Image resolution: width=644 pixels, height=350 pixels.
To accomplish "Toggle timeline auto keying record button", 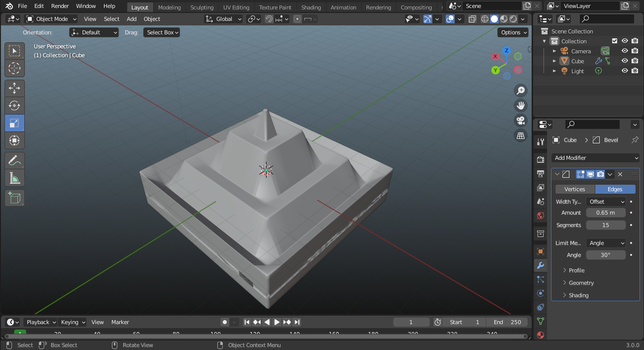I will [x=225, y=322].
